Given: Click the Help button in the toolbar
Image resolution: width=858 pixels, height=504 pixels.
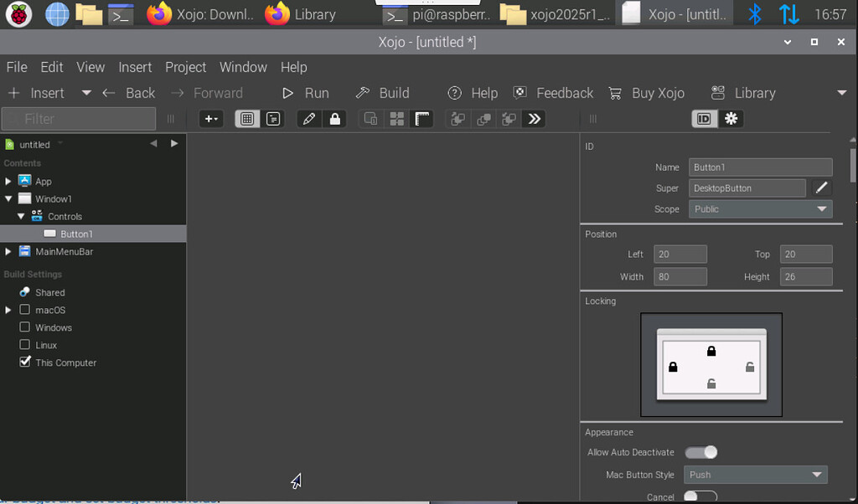Looking at the screenshot, I should click(473, 93).
